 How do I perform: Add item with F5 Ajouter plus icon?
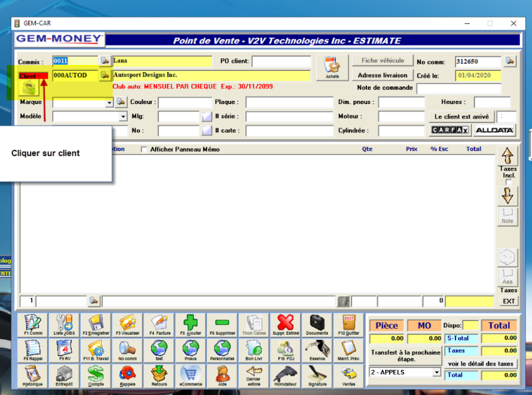[191, 325]
